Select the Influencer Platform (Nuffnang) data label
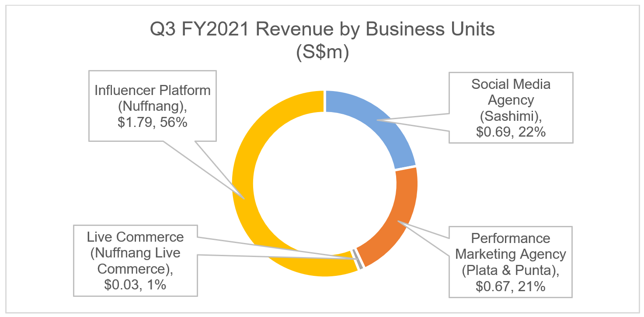This screenshot has height=317, width=644. click(153, 106)
